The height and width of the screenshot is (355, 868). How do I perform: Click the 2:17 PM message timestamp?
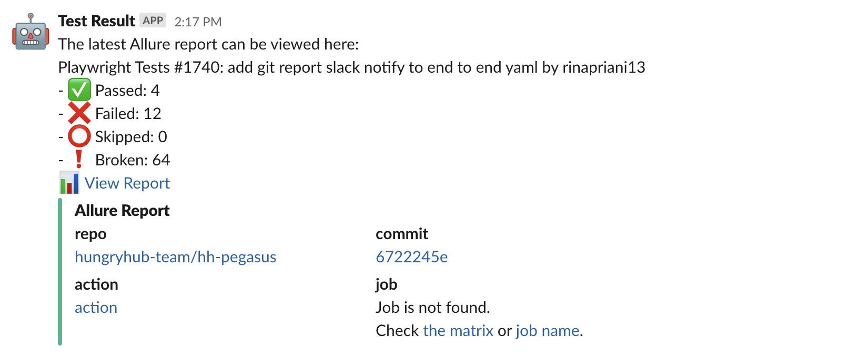tap(198, 22)
